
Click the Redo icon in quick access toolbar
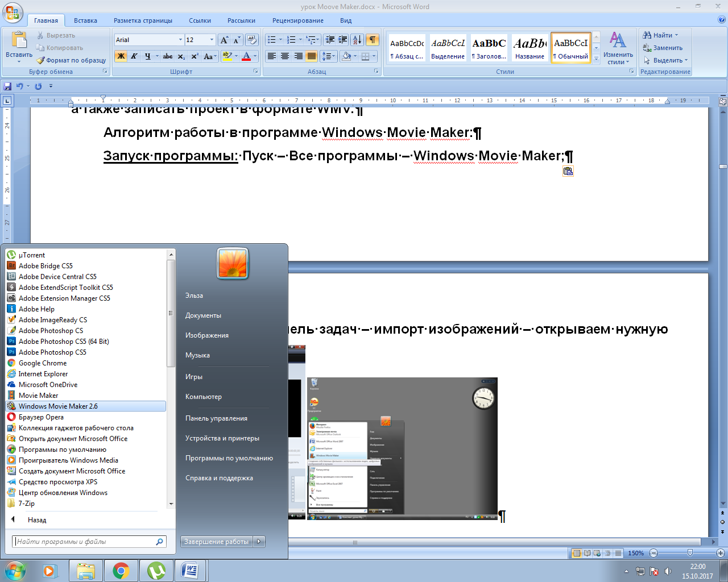38,86
